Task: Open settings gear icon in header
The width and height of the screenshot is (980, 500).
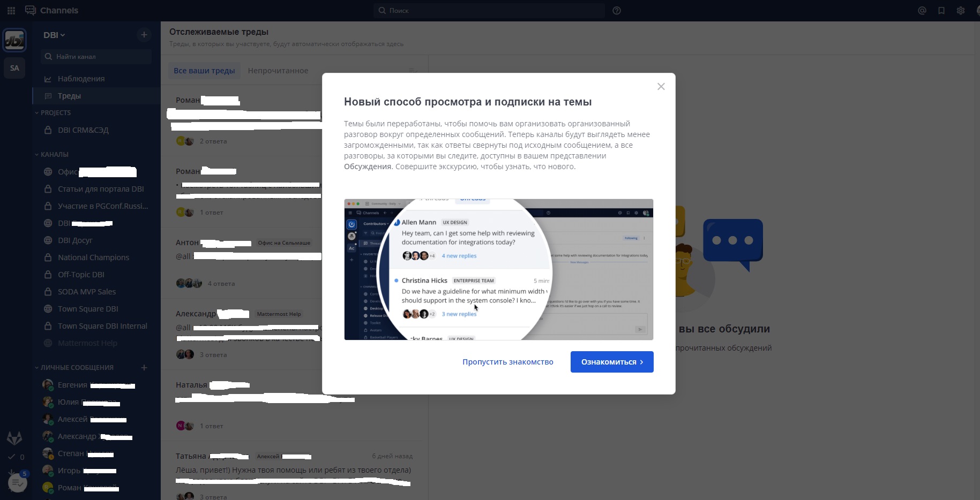Action: coord(961,11)
